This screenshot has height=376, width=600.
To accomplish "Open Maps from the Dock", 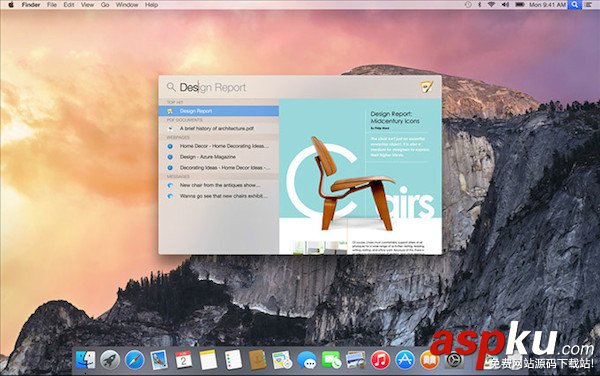I will (x=282, y=360).
